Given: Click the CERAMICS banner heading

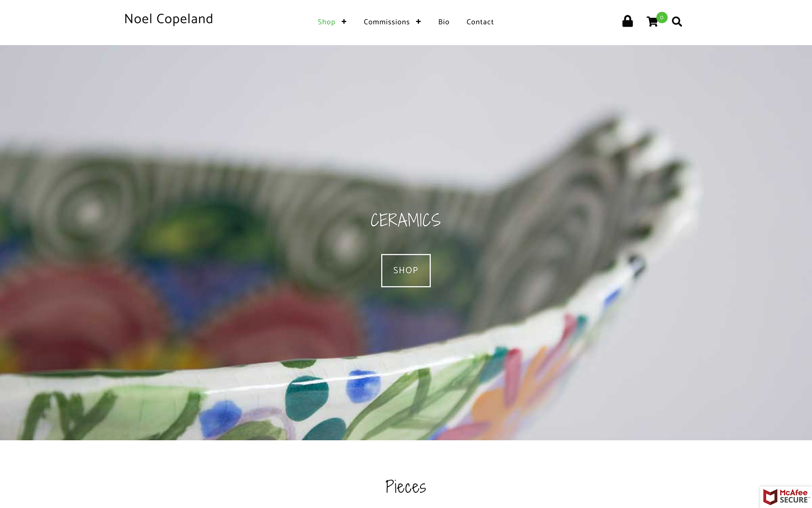Looking at the screenshot, I should coord(406,220).
